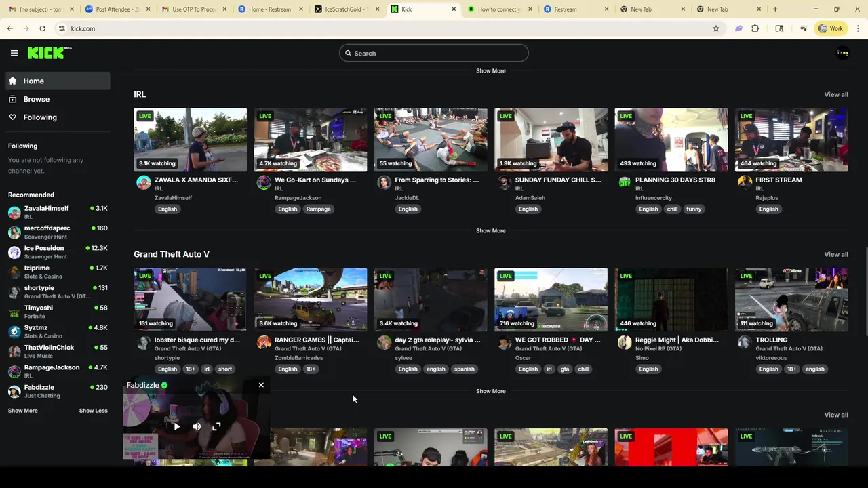Open WE GOT ROBBED stream thumbnail
This screenshot has width=868, height=488.
(551, 300)
